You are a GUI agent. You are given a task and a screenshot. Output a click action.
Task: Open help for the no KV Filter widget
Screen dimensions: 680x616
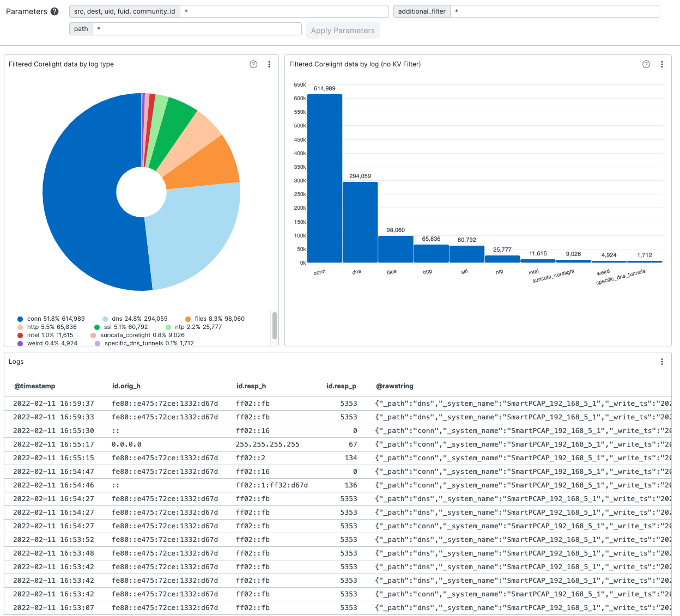pyautogui.click(x=646, y=64)
